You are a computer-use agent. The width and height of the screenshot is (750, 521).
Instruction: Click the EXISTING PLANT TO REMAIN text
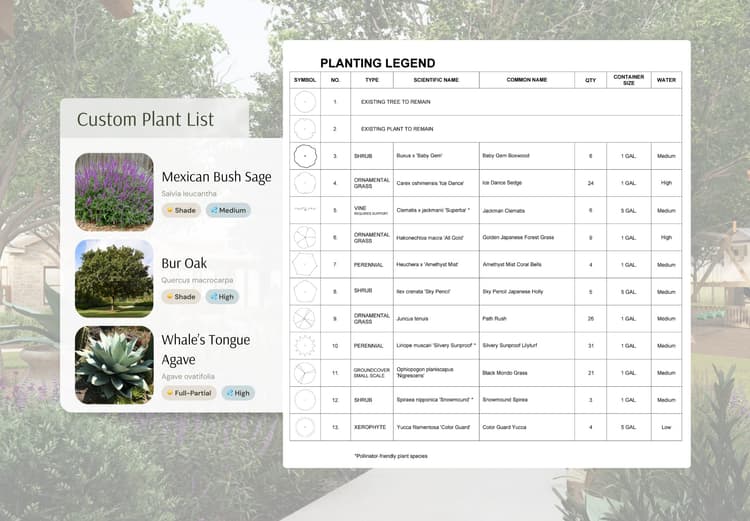397,129
